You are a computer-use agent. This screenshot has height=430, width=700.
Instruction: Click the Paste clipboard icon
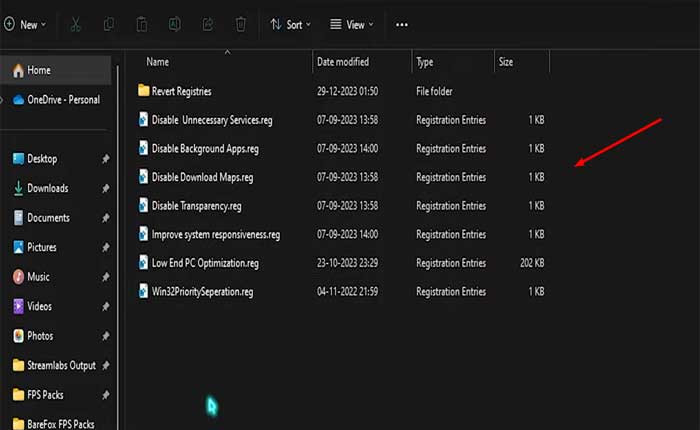click(x=142, y=24)
